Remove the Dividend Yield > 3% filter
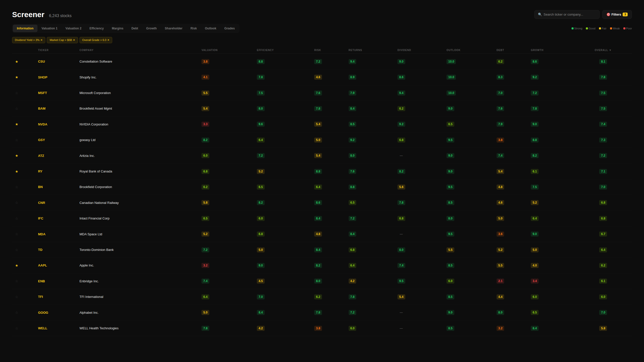This screenshot has width=644, height=362. 42,40
